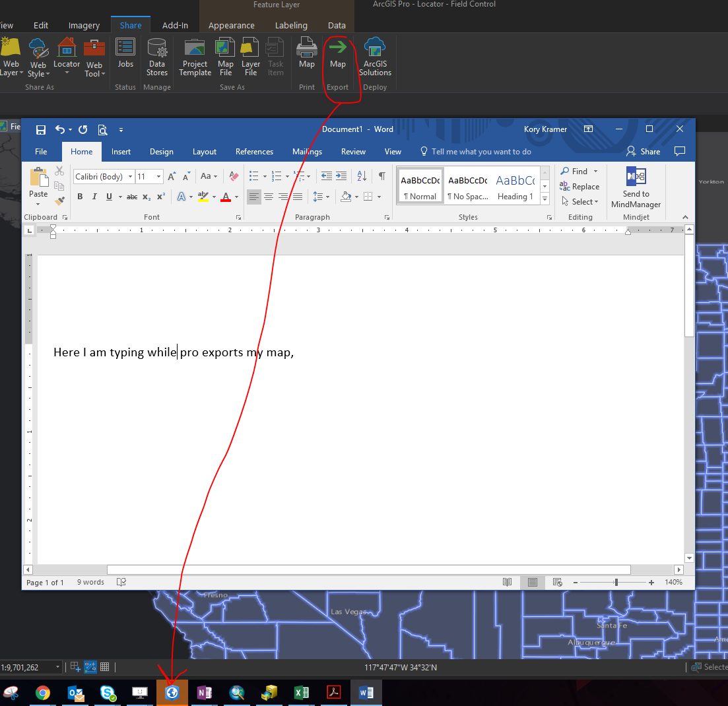This screenshot has width=728, height=706.
Task: Toggle Italic formatting in Word
Action: [94, 197]
